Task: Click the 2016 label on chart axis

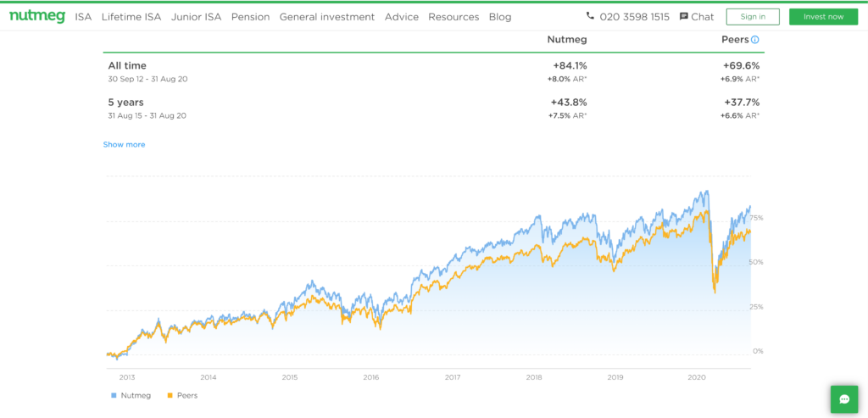Action: 371,377
